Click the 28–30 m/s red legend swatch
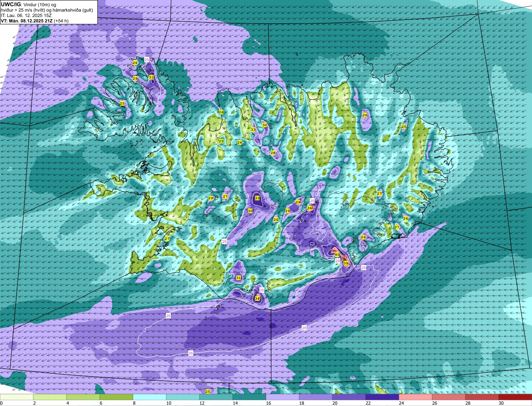Viewport: 532px width, 406px height. click(482, 397)
